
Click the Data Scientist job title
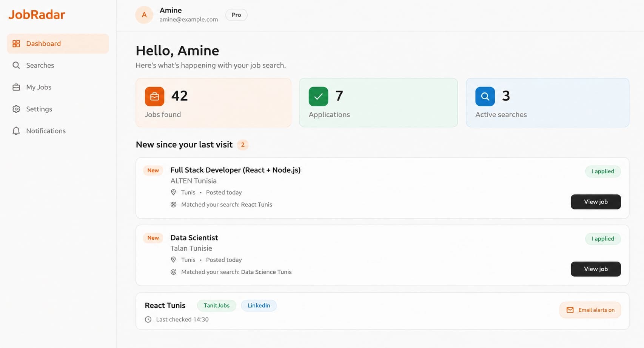[x=194, y=238]
